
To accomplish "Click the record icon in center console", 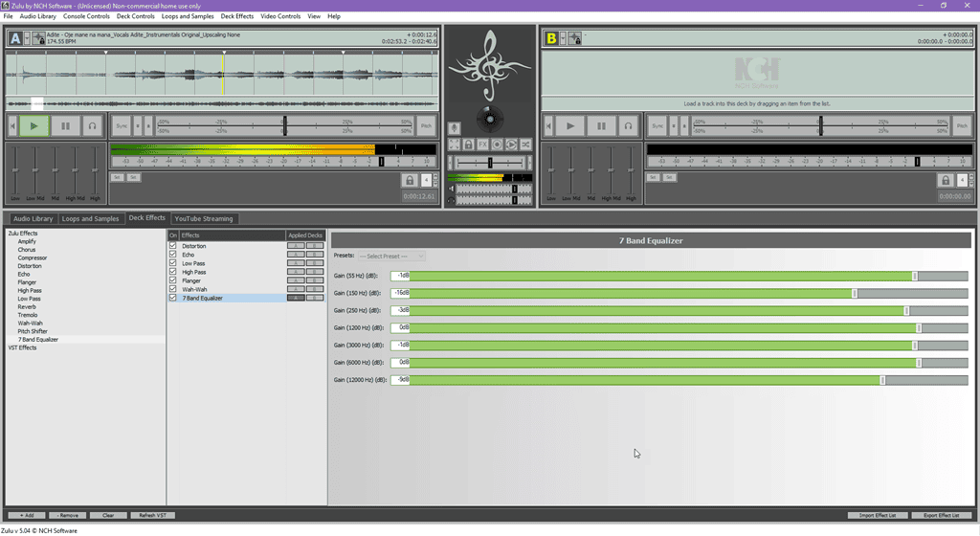I will point(497,145).
